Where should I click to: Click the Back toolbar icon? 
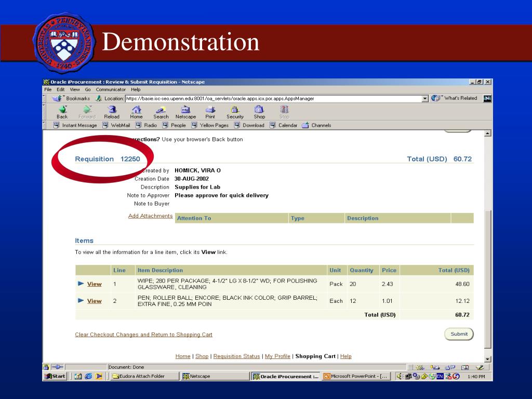pyautogui.click(x=62, y=112)
